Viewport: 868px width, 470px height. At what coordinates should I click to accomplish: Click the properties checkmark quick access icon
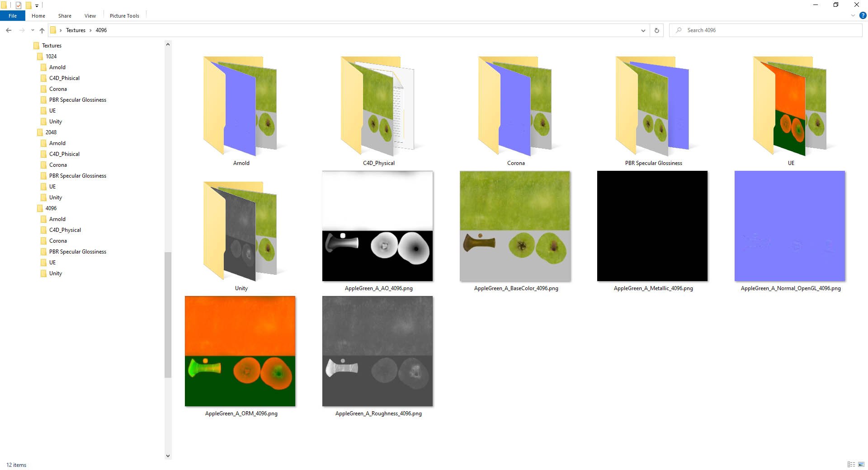coord(19,5)
